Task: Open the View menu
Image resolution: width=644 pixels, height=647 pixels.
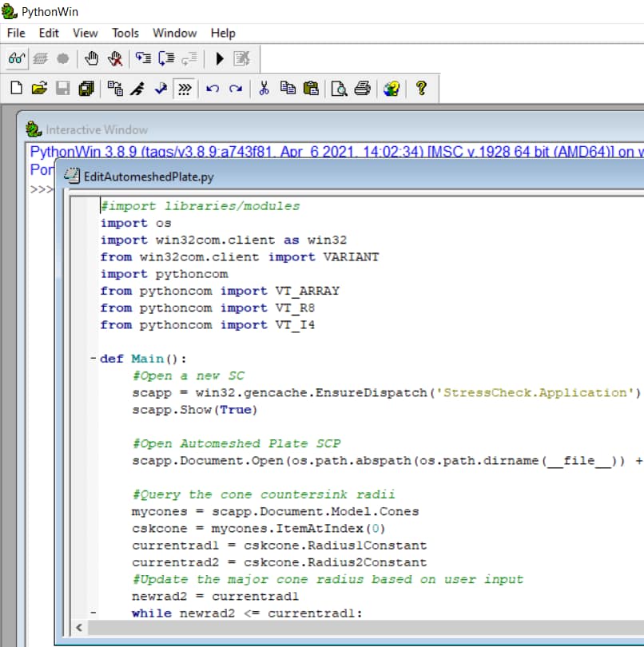Action: tap(85, 34)
